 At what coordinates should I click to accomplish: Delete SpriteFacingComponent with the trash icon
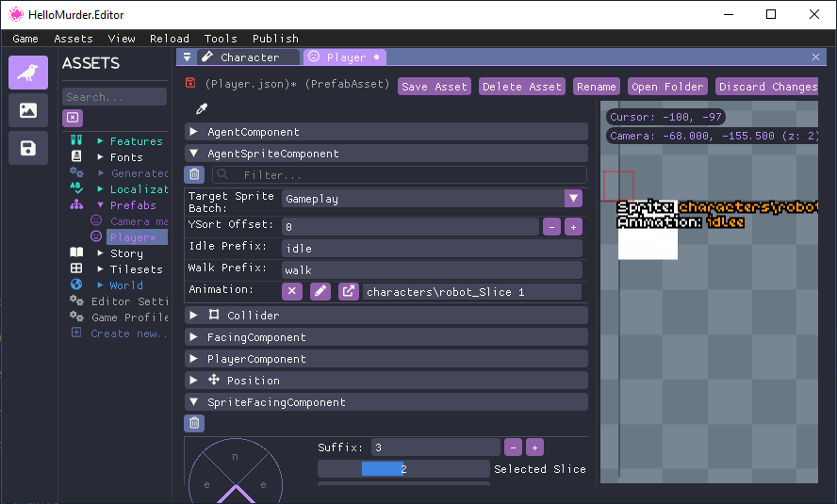194,423
